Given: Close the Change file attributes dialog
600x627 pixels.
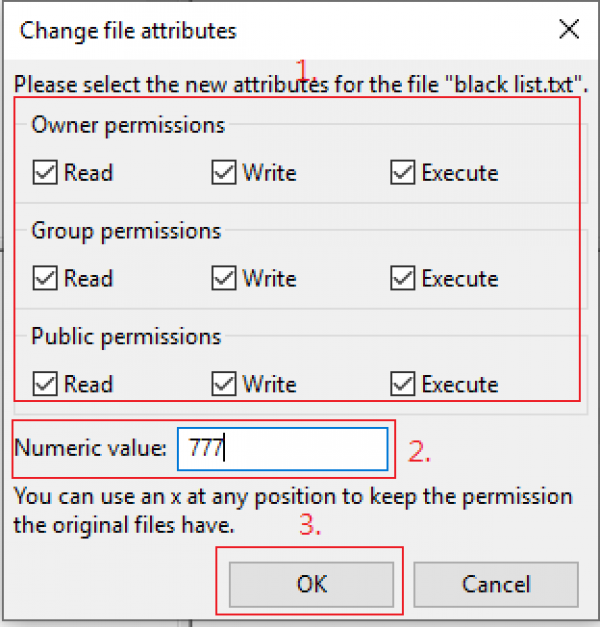Looking at the screenshot, I should pos(568,30).
